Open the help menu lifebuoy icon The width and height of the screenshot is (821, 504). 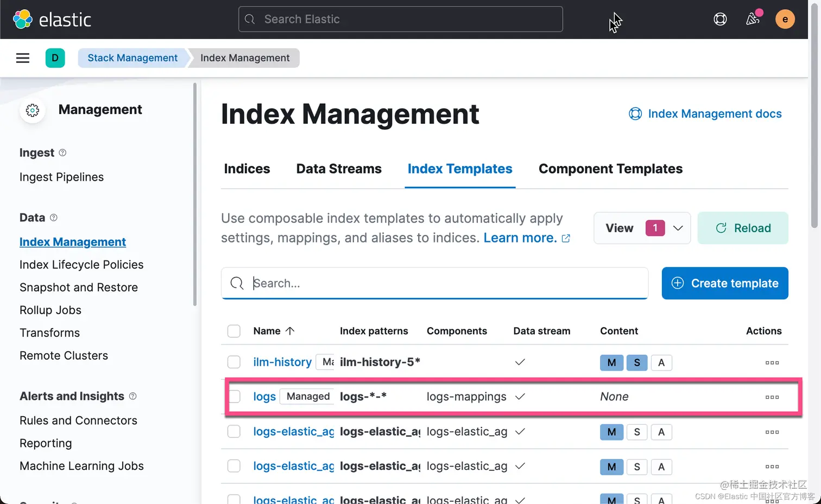(720, 20)
